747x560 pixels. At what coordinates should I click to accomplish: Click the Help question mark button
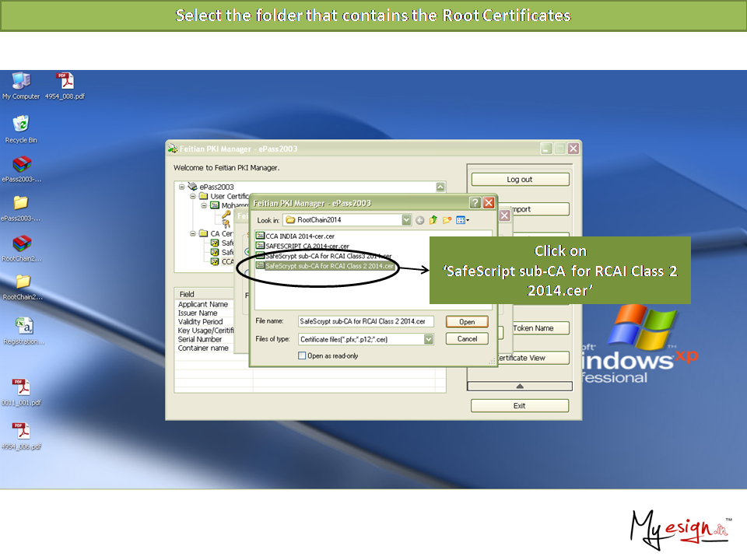click(475, 203)
